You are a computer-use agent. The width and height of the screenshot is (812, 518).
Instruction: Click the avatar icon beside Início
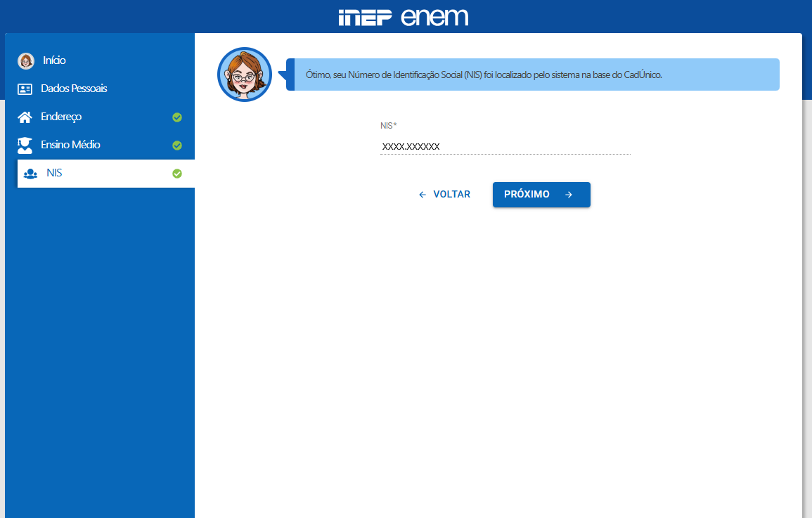tap(26, 60)
